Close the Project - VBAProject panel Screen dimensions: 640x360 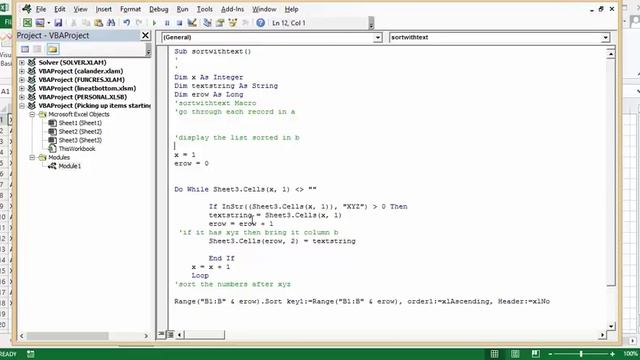[145, 36]
